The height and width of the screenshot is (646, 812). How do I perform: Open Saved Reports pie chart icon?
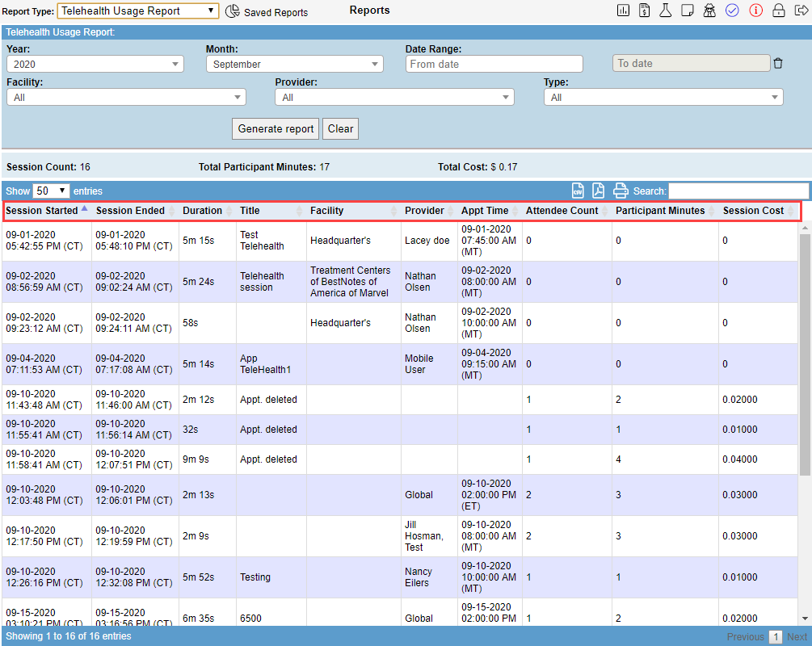233,10
